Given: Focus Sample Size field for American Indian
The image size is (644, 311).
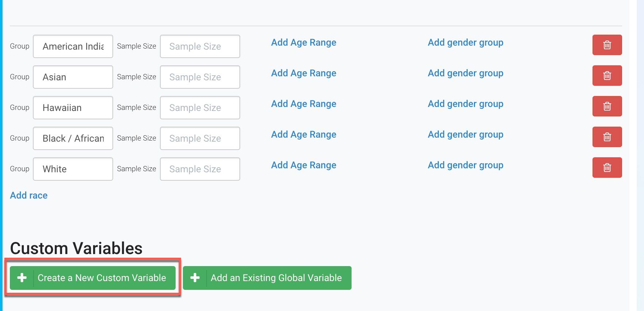Looking at the screenshot, I should pos(200,46).
